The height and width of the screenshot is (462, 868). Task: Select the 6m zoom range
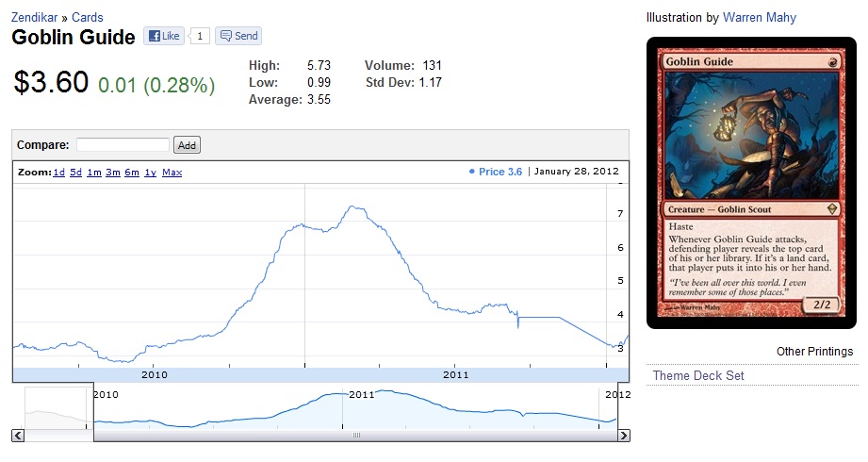[132, 173]
